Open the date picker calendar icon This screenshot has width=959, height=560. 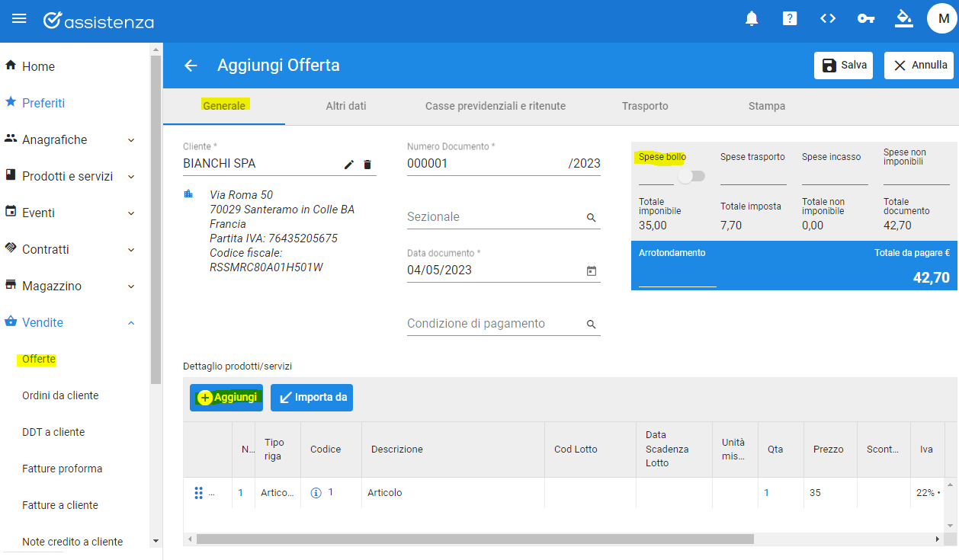(x=591, y=270)
